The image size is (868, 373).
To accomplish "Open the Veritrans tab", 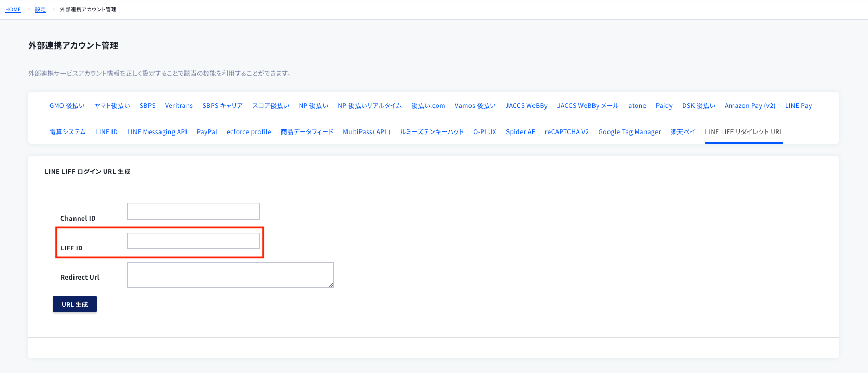I will [179, 106].
